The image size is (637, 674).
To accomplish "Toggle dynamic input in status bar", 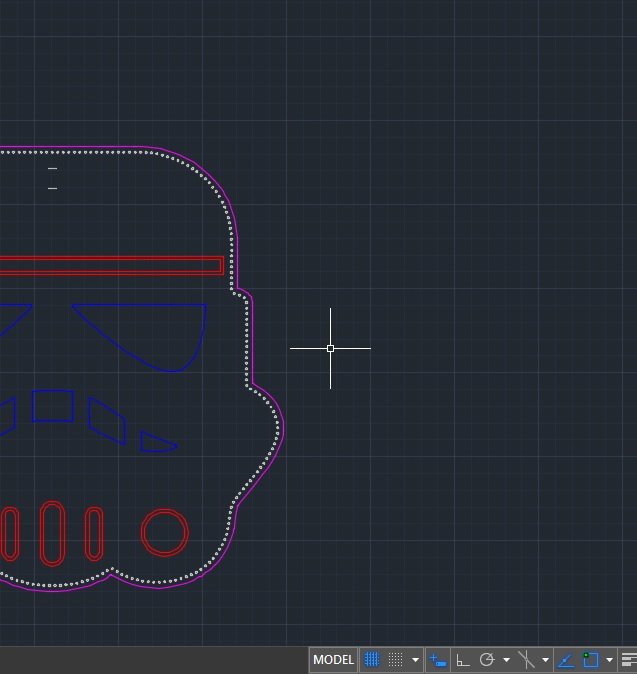I will tap(438, 659).
